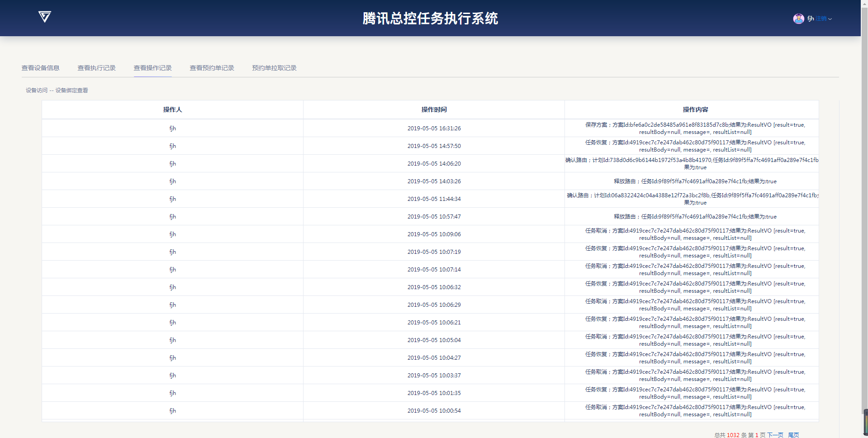Click the 设备访问 -- 设备绑定查看 breadcrumb text
Screen dimensions: 868x438
point(57,90)
